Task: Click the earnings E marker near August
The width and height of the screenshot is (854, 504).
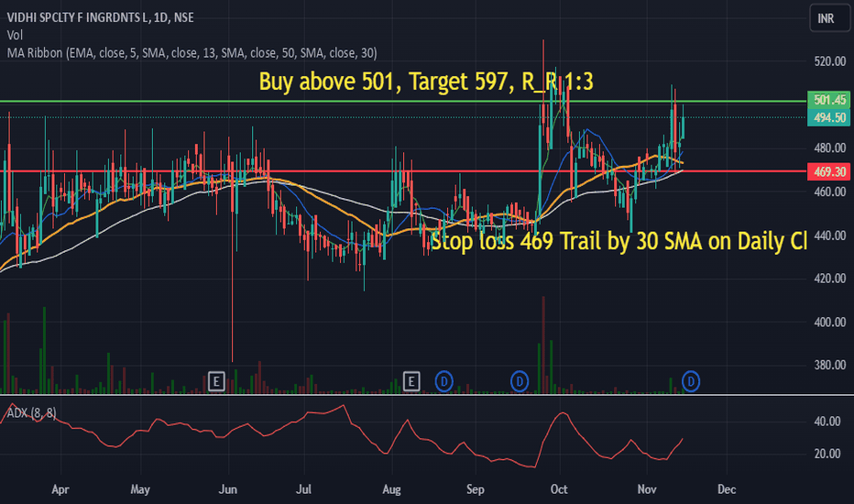Action: click(x=411, y=381)
